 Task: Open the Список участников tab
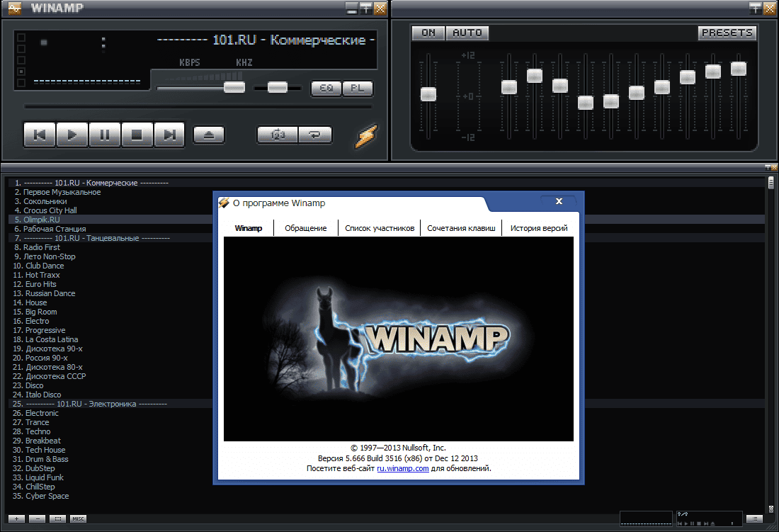[380, 228]
